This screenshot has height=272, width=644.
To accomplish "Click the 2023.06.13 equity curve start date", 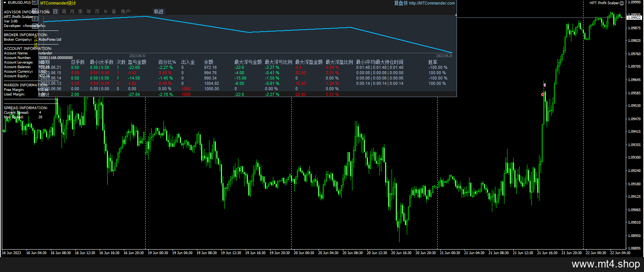I will [137, 56].
